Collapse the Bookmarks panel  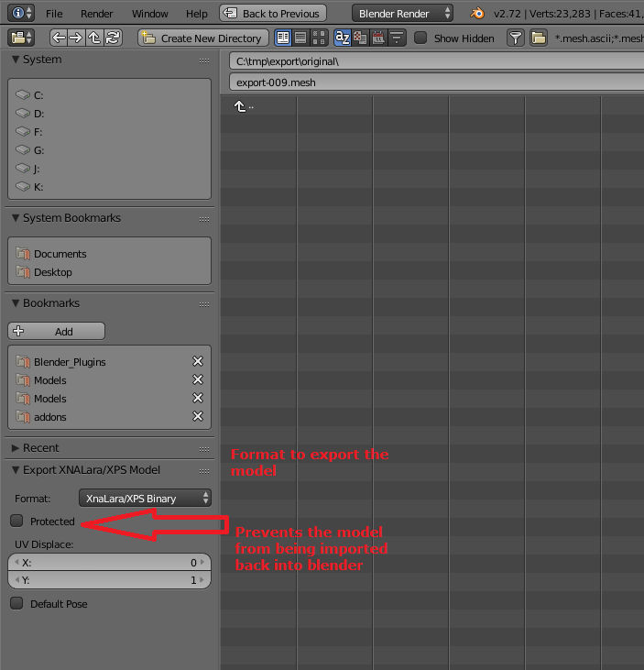pyautogui.click(x=16, y=303)
